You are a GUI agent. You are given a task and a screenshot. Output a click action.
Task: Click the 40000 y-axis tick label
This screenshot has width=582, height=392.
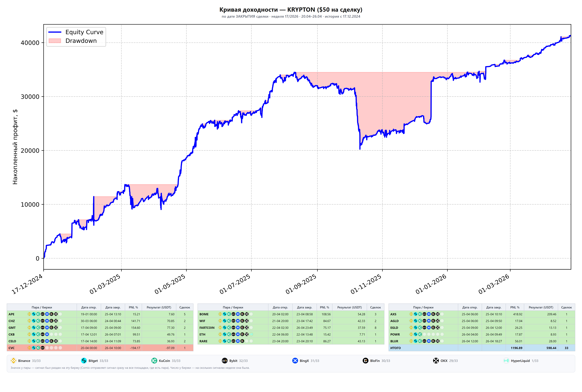(30, 43)
